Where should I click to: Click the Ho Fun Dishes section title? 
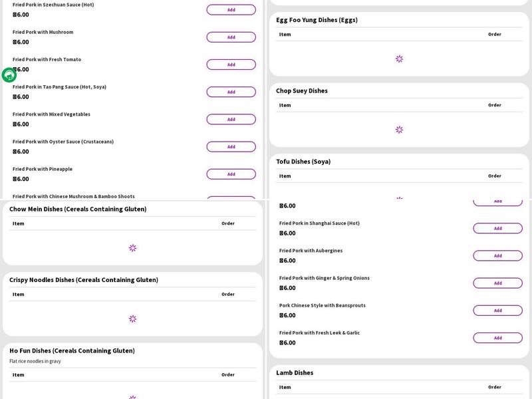(x=72, y=350)
